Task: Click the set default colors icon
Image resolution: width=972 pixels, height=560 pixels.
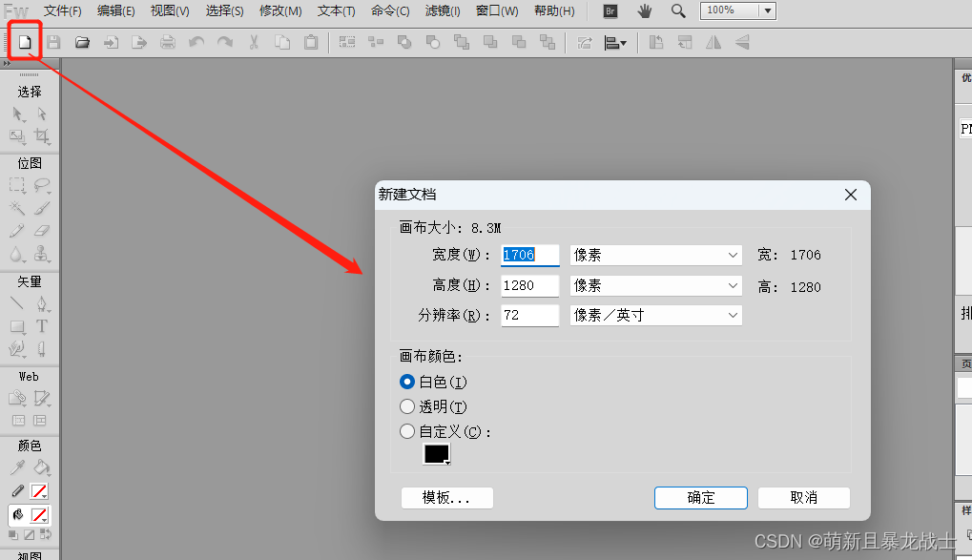Action: (13, 534)
